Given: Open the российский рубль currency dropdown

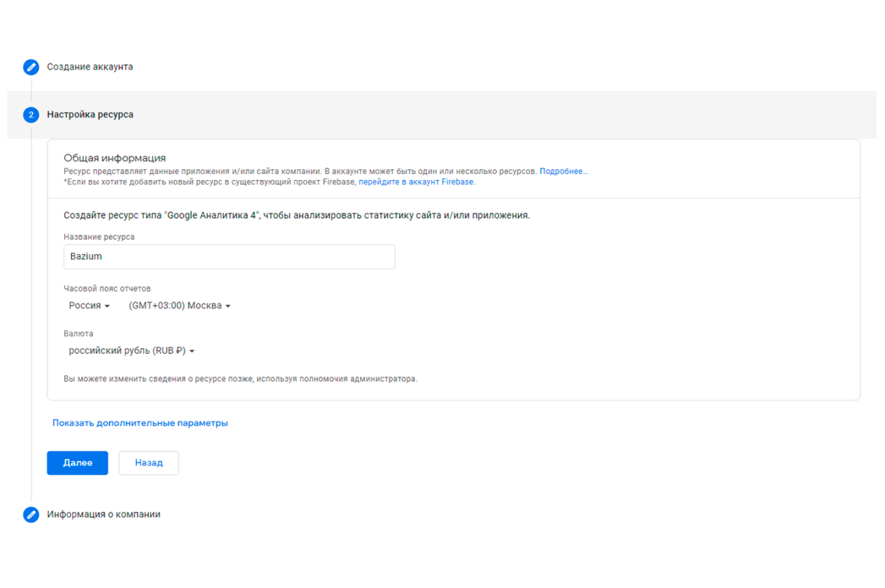Looking at the screenshot, I should (x=131, y=350).
